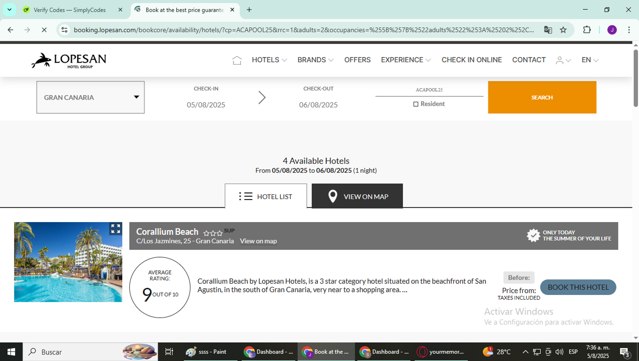The width and height of the screenshot is (639, 361).
Task: Open Check In Online
Action: tap(472, 60)
